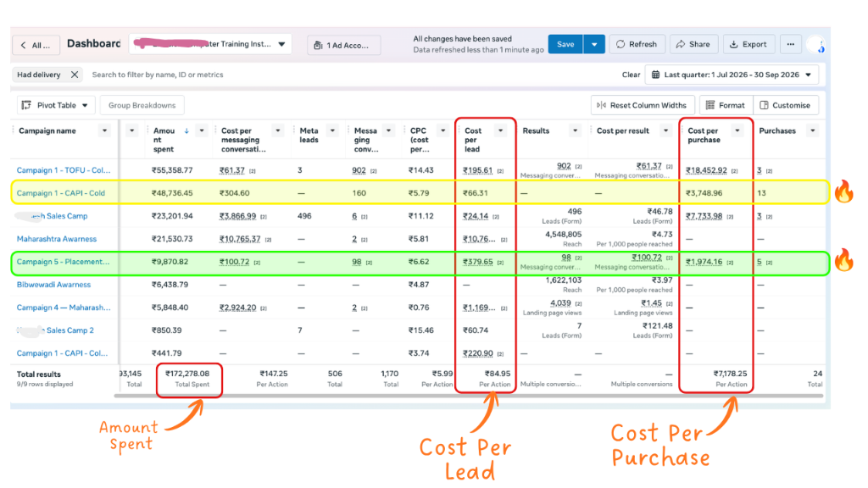Viewport: 868px width, 488px height.
Task: Open Cost per result column menu arrow
Action: [x=666, y=130]
